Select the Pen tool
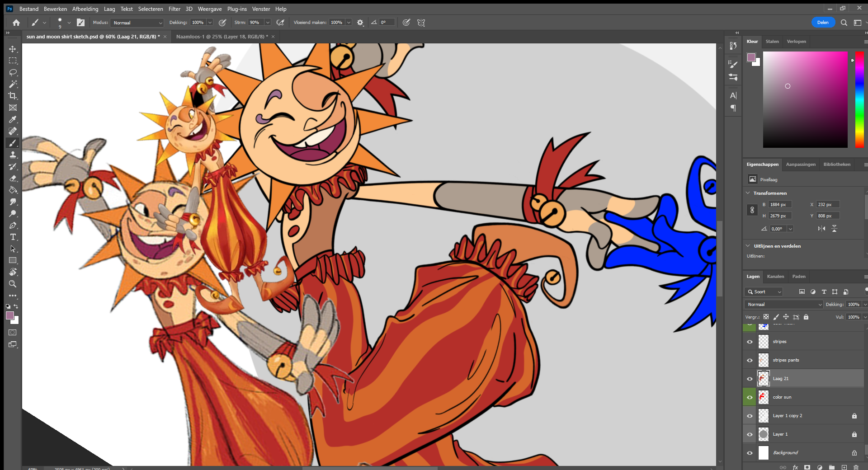The width and height of the screenshot is (868, 470). pyautogui.click(x=13, y=225)
